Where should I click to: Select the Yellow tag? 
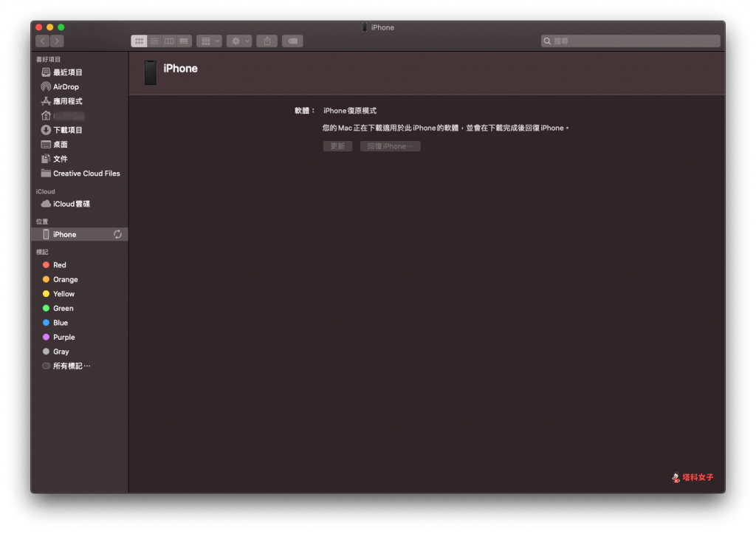(x=80, y=294)
